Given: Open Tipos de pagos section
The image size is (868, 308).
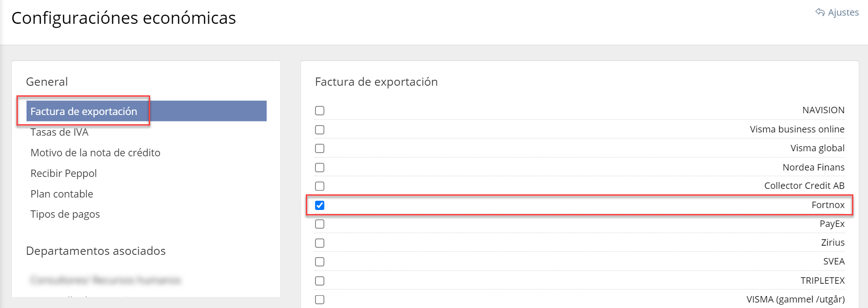Looking at the screenshot, I should (x=65, y=214).
